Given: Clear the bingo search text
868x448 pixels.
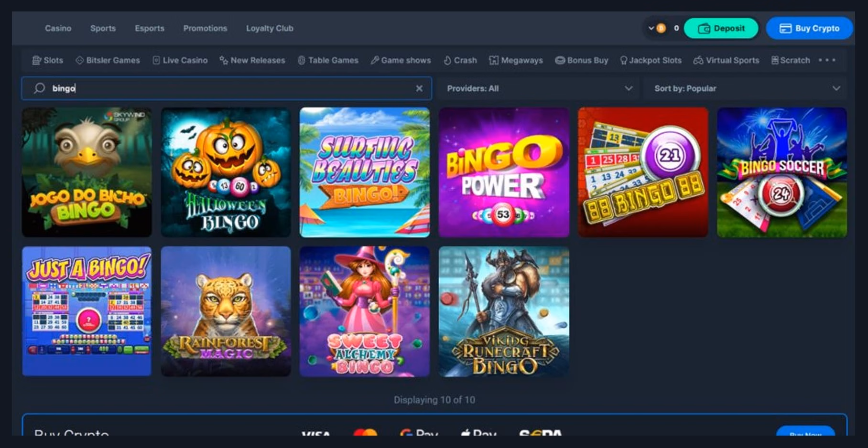Looking at the screenshot, I should [419, 88].
